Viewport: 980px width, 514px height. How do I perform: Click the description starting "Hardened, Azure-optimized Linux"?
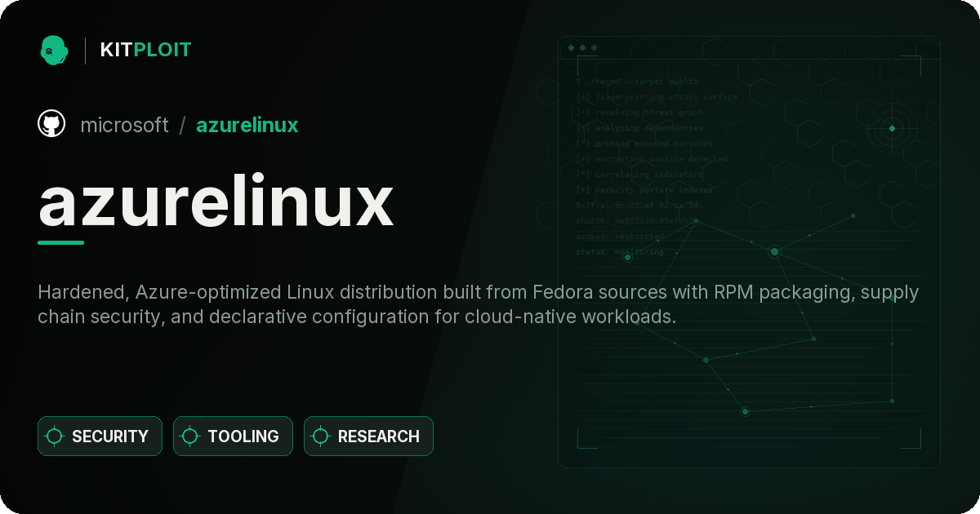[479, 304]
